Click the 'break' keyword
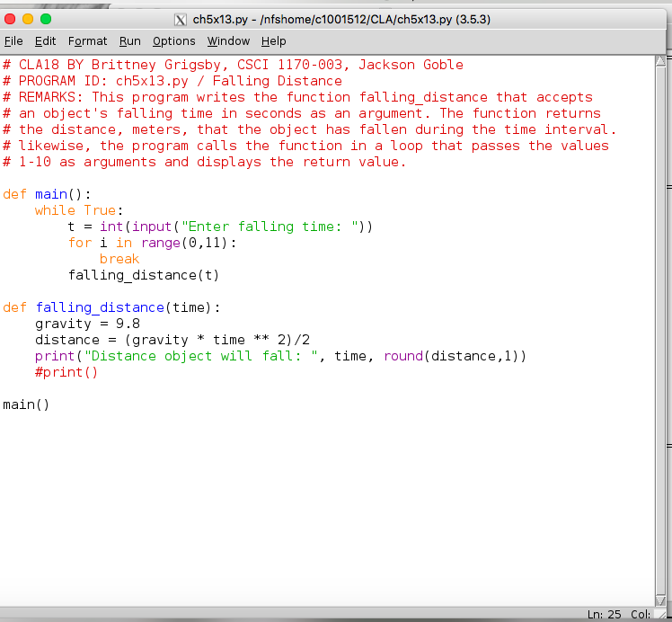This screenshot has height=622, width=672. (x=119, y=259)
